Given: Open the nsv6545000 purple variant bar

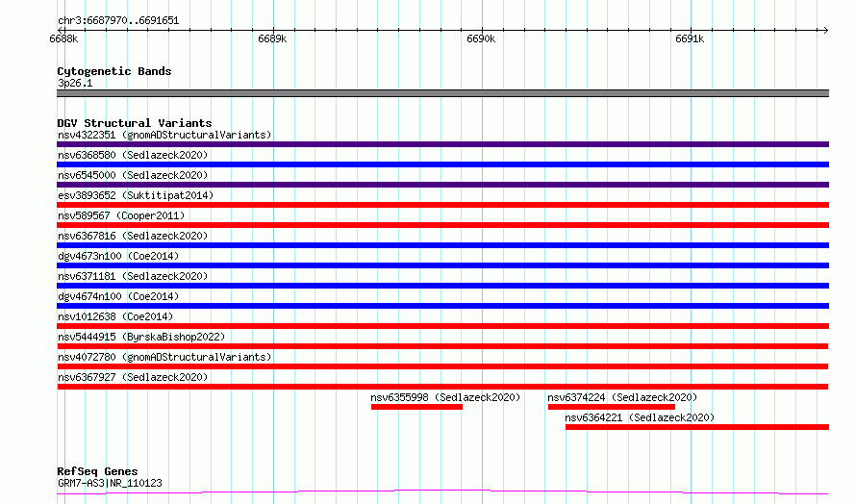Looking at the screenshot, I should [x=442, y=185].
